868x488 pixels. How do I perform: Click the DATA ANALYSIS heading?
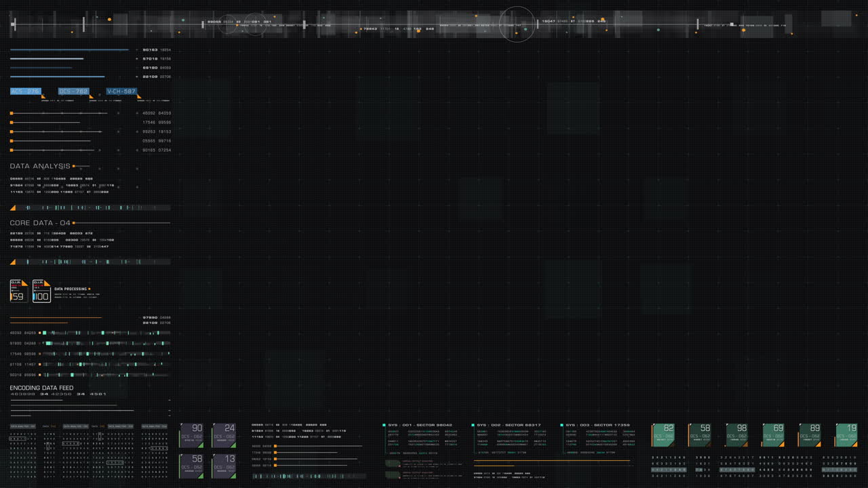40,166
